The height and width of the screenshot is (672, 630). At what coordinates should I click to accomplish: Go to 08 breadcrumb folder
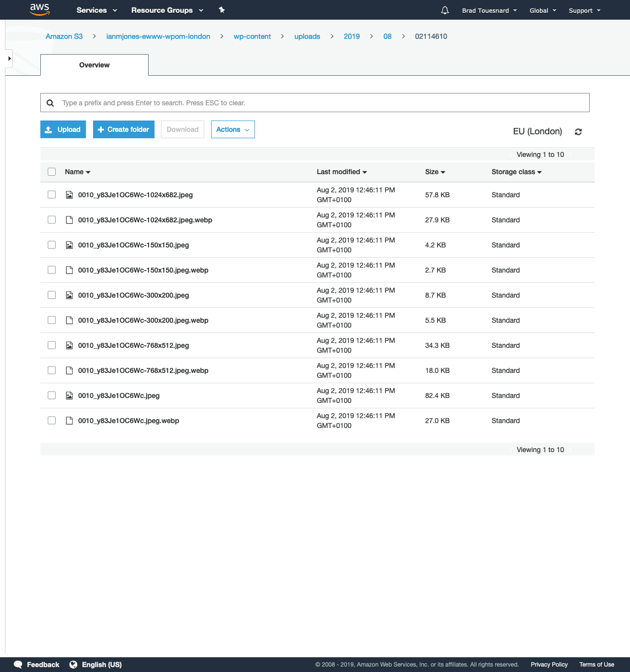pos(387,36)
